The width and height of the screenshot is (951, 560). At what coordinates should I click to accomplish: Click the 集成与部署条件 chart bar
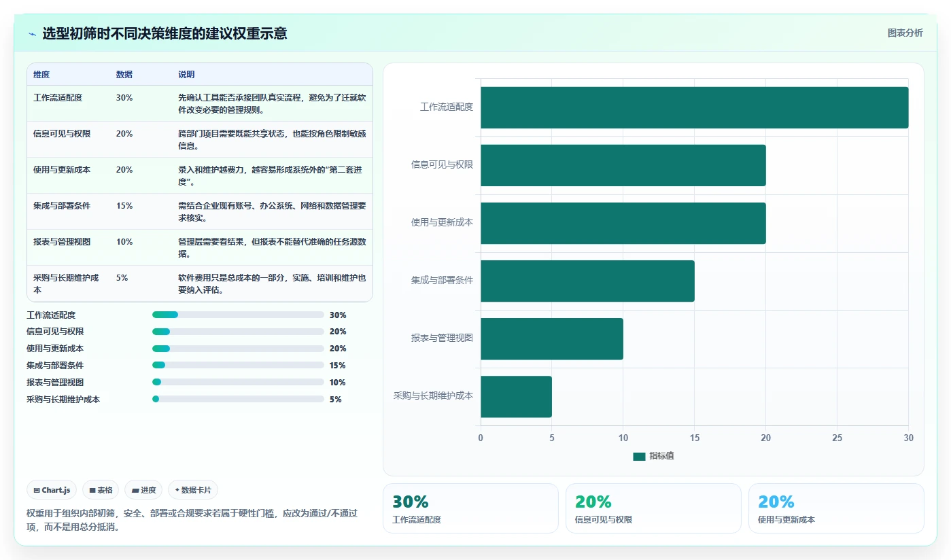pyautogui.click(x=587, y=281)
